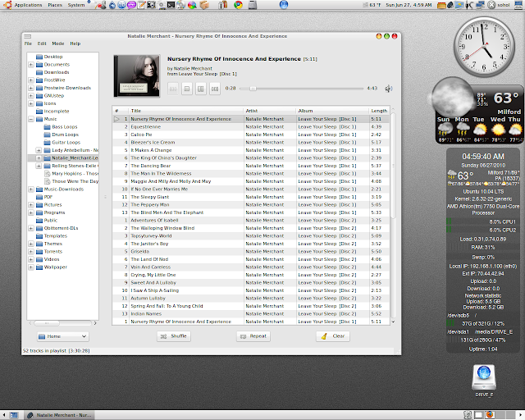Launch Google Chrome from top panel
The width and height of the screenshot is (525, 420).
coord(238,5)
